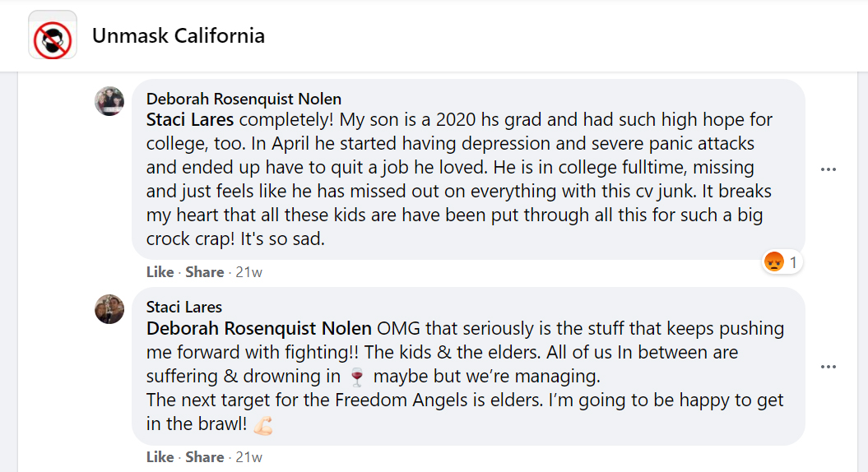Click the Staci Lares mention in Deborah's comment
The image size is (868, 472).
[x=189, y=120]
